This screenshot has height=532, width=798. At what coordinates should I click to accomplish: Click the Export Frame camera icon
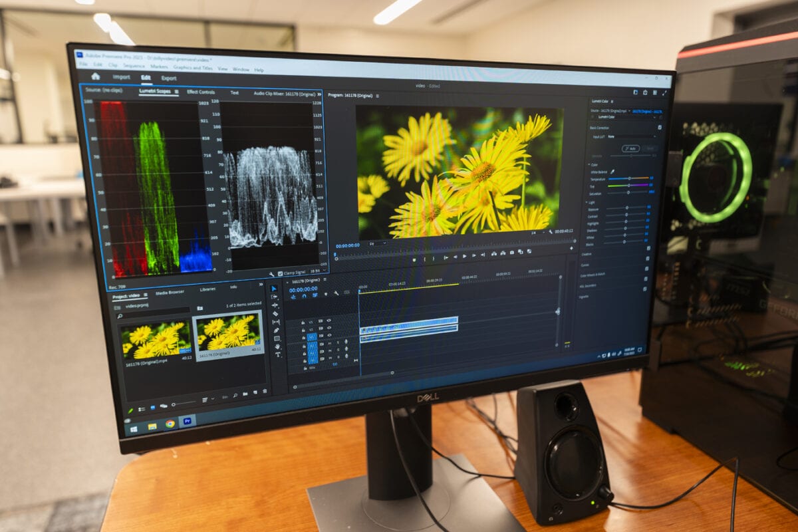(x=512, y=253)
